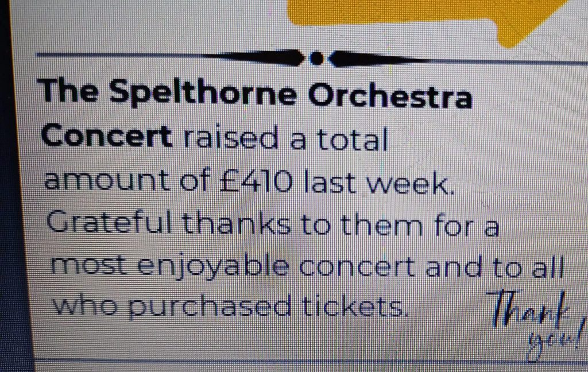
Task: Click the word "Grateful"
Action: coord(112,223)
